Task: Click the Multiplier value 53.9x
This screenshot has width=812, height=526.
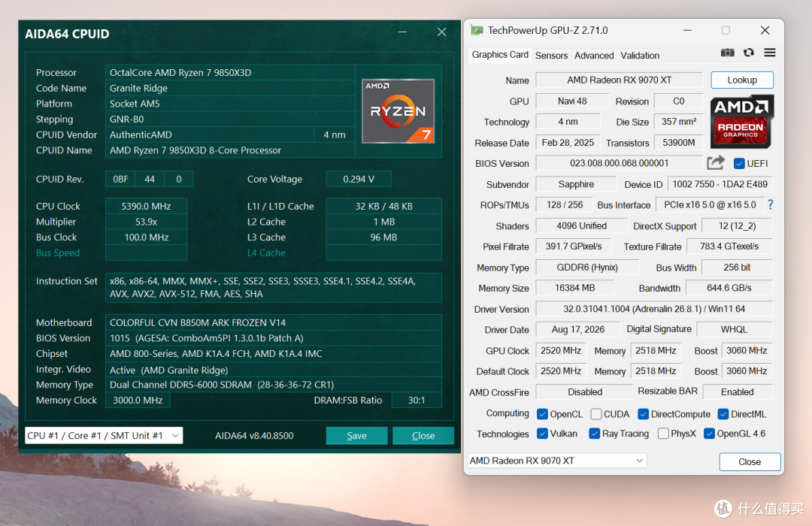Action: tap(146, 222)
